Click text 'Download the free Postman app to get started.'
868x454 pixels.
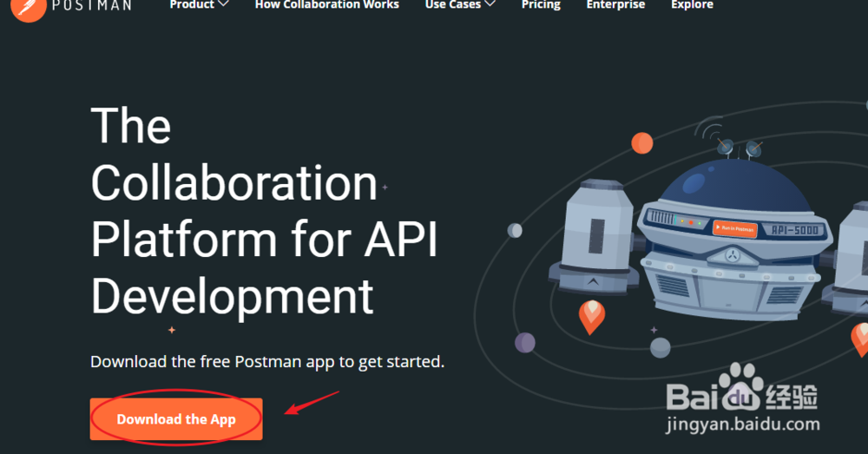(x=267, y=362)
